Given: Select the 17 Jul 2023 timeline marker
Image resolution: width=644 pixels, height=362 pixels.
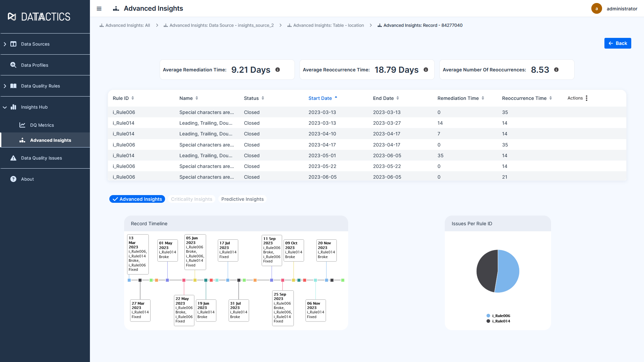Looking at the screenshot, I should pyautogui.click(x=228, y=280).
